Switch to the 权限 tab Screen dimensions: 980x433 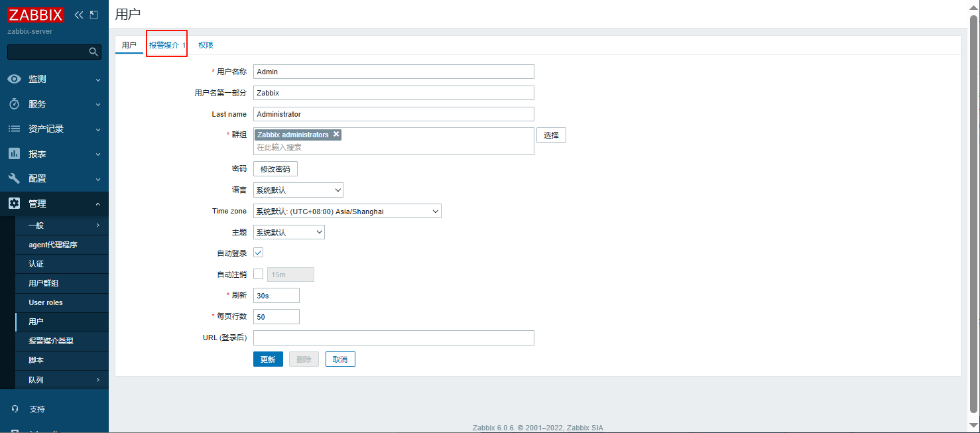[206, 45]
